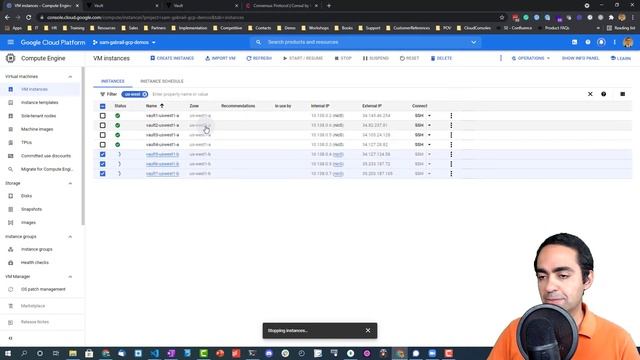This screenshot has width=640, height=360.
Task: Collapse the Virtual machines sidebar section
Action: 70,77
